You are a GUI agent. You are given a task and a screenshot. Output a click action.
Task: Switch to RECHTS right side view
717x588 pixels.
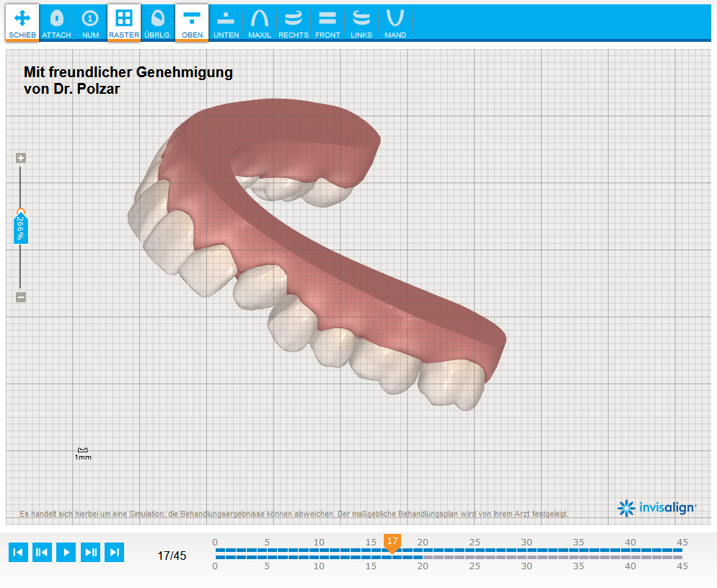(x=294, y=22)
